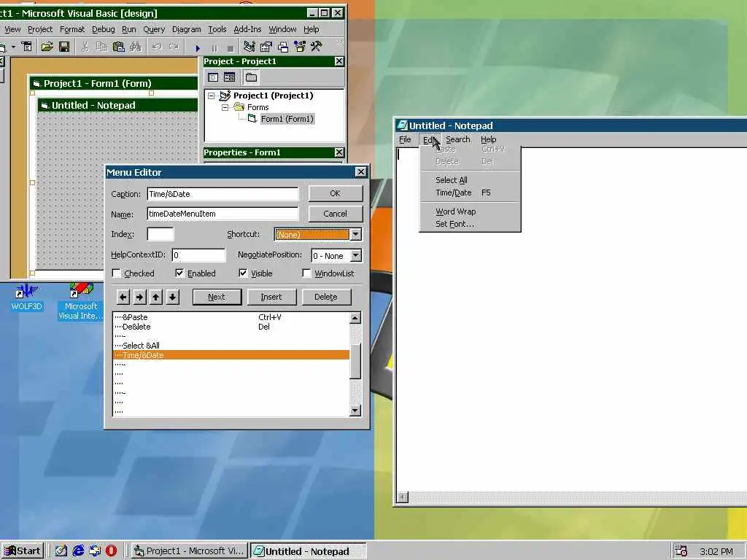This screenshot has height=560, width=747.
Task: Choose Set Font... in Notepad menu
Action: pos(470,224)
